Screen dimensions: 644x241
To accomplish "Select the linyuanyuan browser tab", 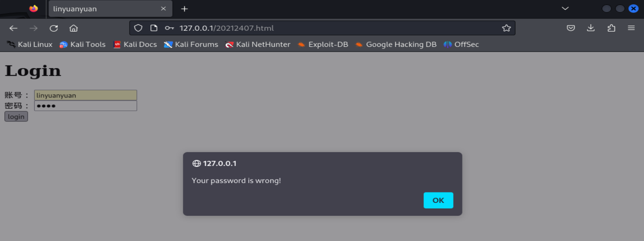I will (104, 9).
